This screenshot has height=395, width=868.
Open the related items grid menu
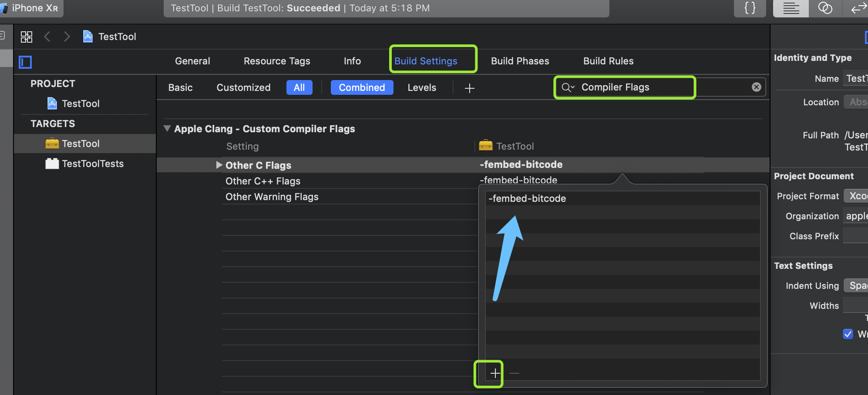pyautogui.click(x=27, y=37)
